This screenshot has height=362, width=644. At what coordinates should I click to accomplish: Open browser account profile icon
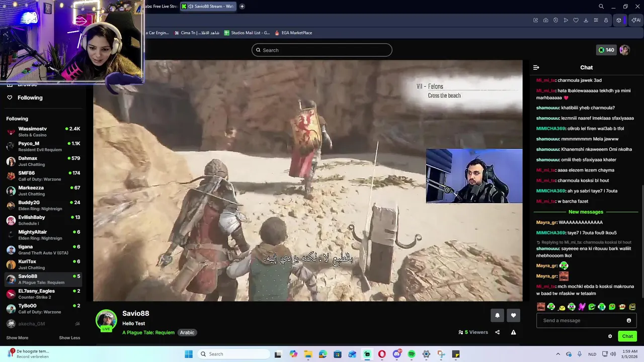pyautogui.click(x=606, y=20)
